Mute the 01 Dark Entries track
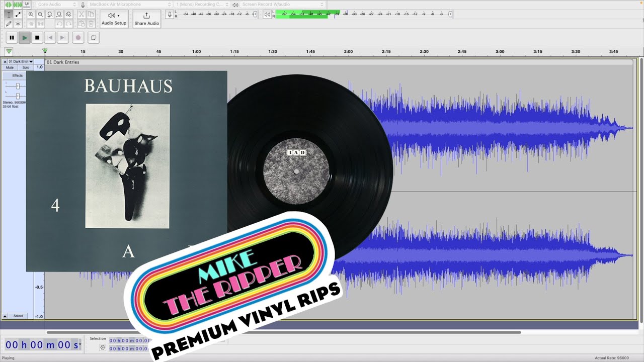The height and width of the screenshot is (362, 644). (x=10, y=67)
